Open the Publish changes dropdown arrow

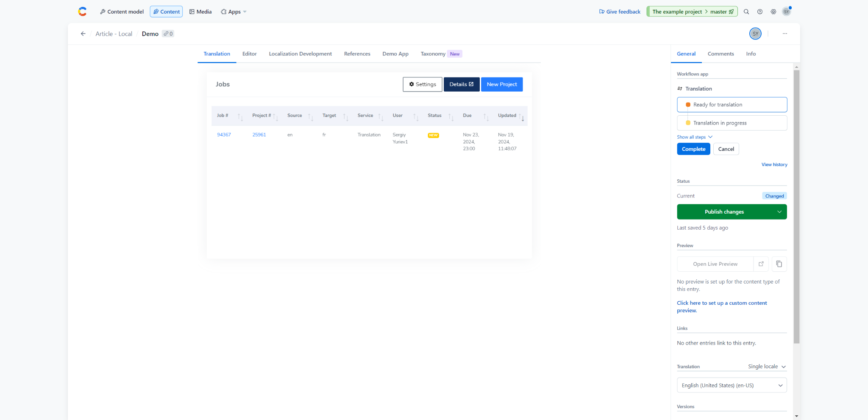click(779, 212)
